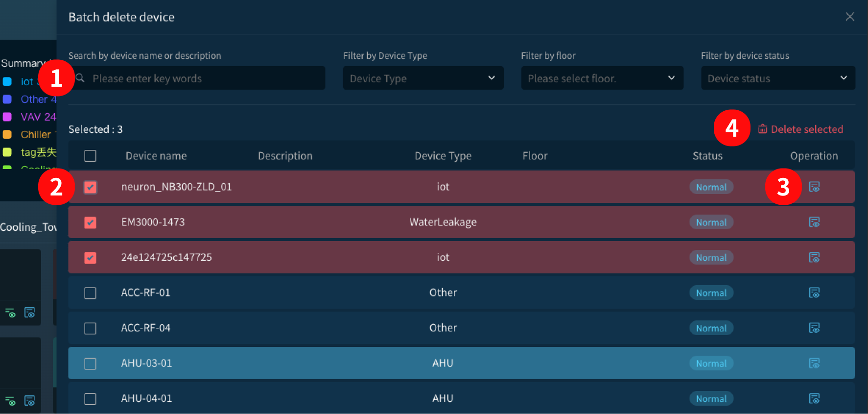The width and height of the screenshot is (868, 414).
Task: Check the AHU-04-01 checkbox
Action: 90,399
